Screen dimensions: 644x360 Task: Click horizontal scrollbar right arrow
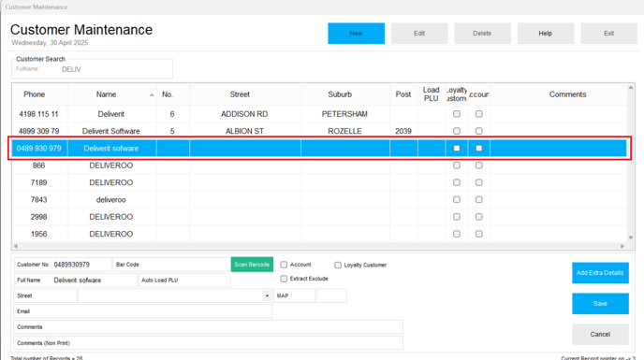622,246
